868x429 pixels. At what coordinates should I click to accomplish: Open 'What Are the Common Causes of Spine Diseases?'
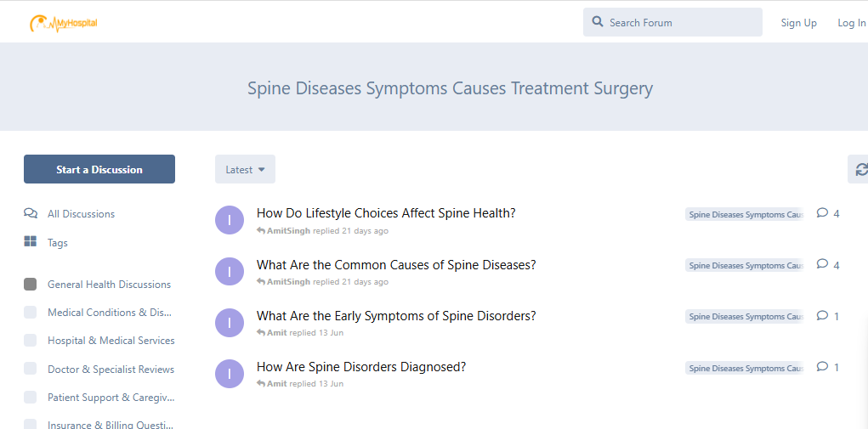(396, 265)
